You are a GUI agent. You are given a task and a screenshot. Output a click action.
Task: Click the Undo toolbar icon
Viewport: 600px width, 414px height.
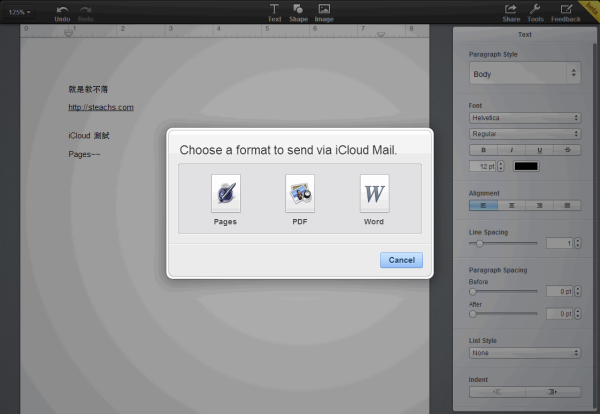coord(62,13)
